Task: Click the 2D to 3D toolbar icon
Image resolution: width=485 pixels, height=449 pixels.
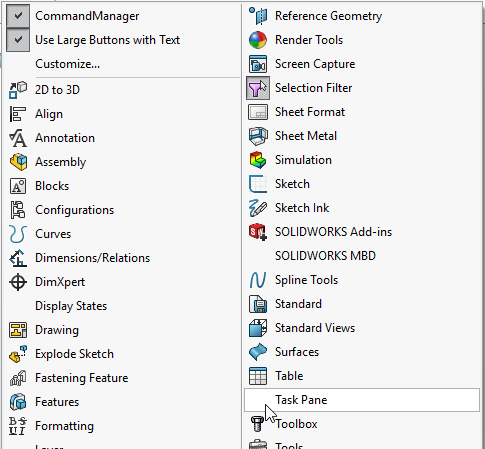Action: pos(18,90)
